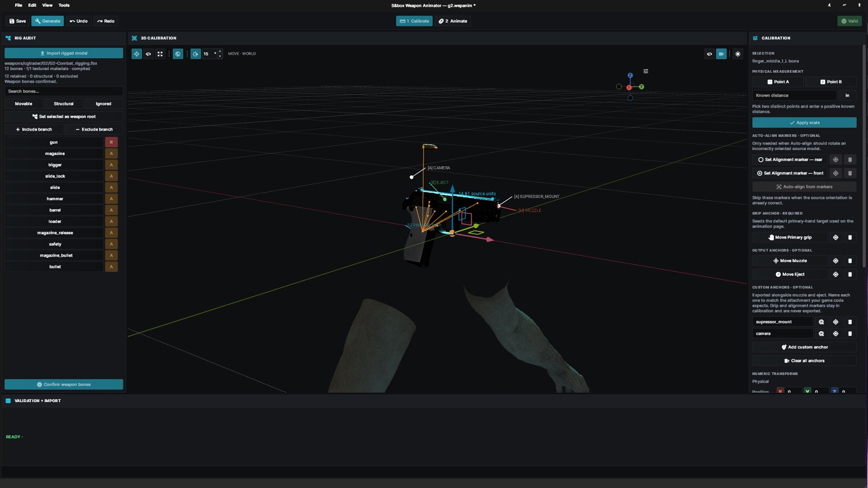Image resolution: width=868 pixels, height=488 pixels.
Task: Click the Point A measurement button
Action: (778, 82)
